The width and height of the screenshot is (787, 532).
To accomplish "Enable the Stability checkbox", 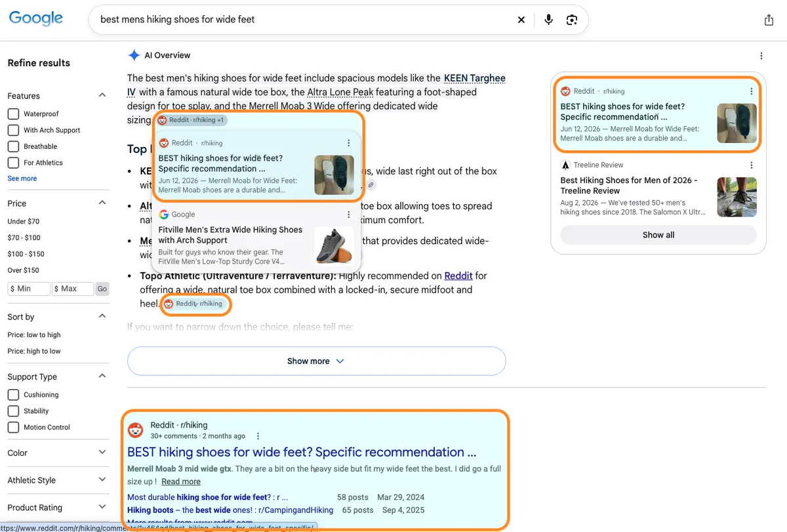I will click(13, 411).
